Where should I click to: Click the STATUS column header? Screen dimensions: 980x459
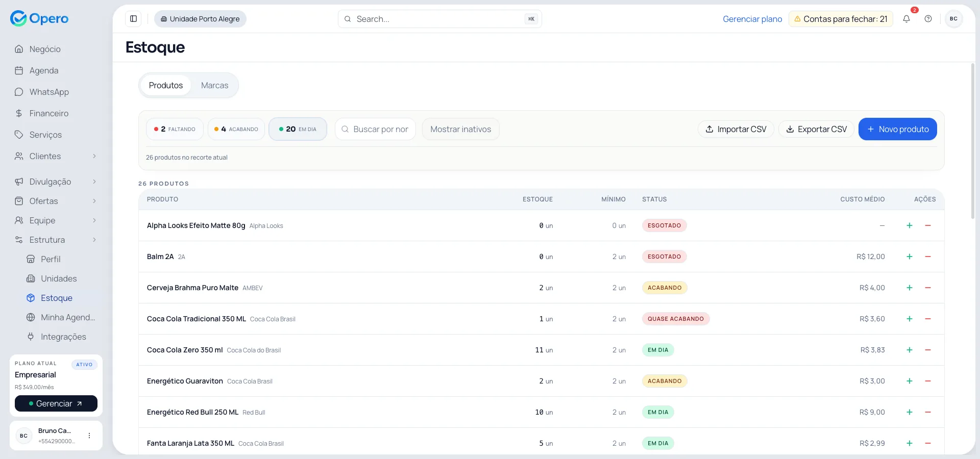tap(654, 199)
